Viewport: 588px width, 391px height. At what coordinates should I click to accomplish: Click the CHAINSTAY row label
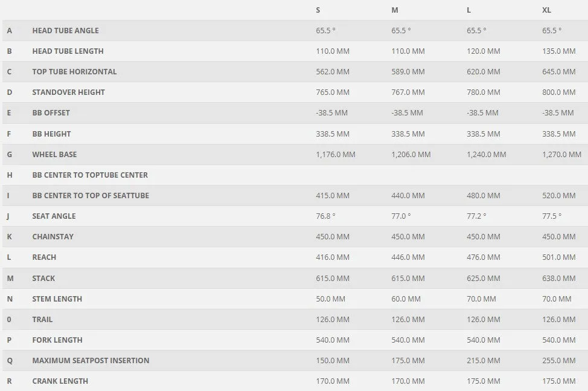53,237
